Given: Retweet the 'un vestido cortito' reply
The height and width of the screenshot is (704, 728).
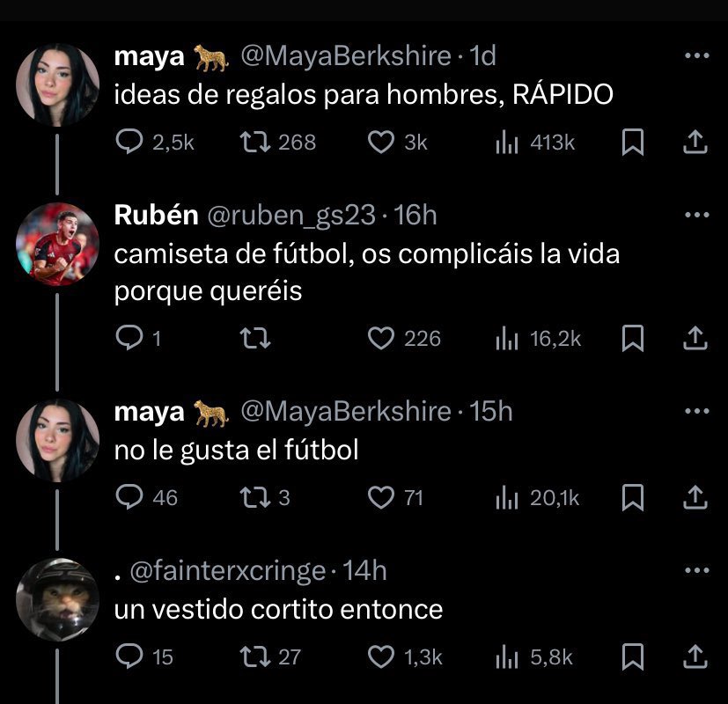Looking at the screenshot, I should (254, 656).
